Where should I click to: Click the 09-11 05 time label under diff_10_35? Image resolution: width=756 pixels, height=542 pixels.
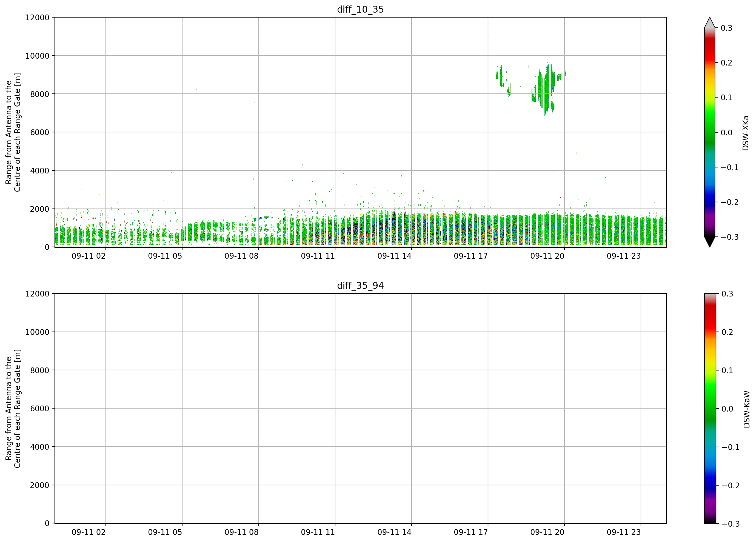pos(165,256)
